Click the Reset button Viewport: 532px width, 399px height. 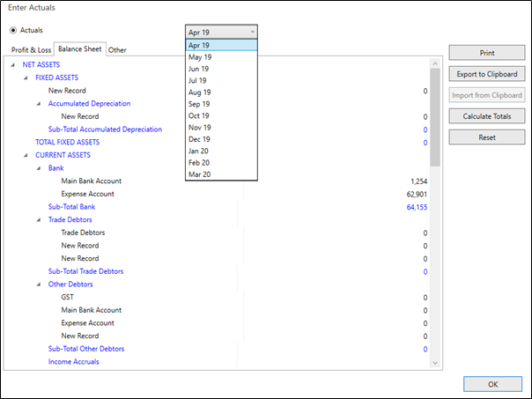(487, 137)
